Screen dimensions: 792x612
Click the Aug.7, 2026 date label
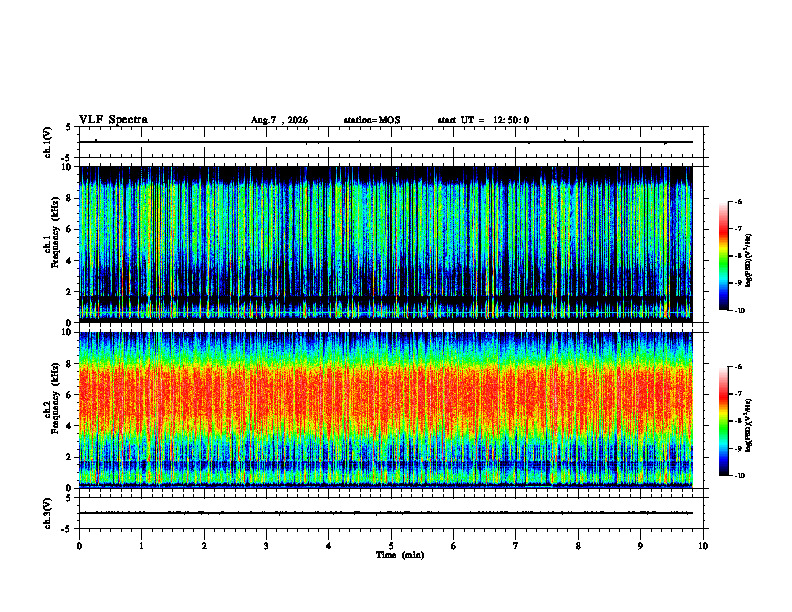click(279, 120)
